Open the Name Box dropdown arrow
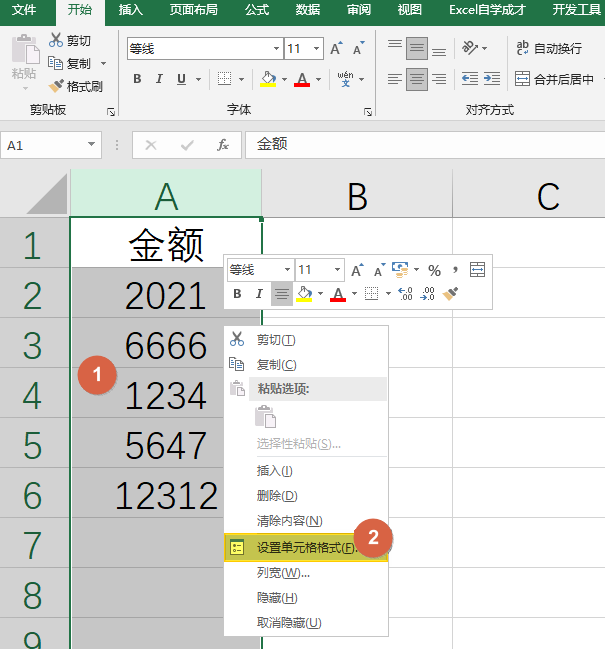605x649 pixels. point(91,144)
